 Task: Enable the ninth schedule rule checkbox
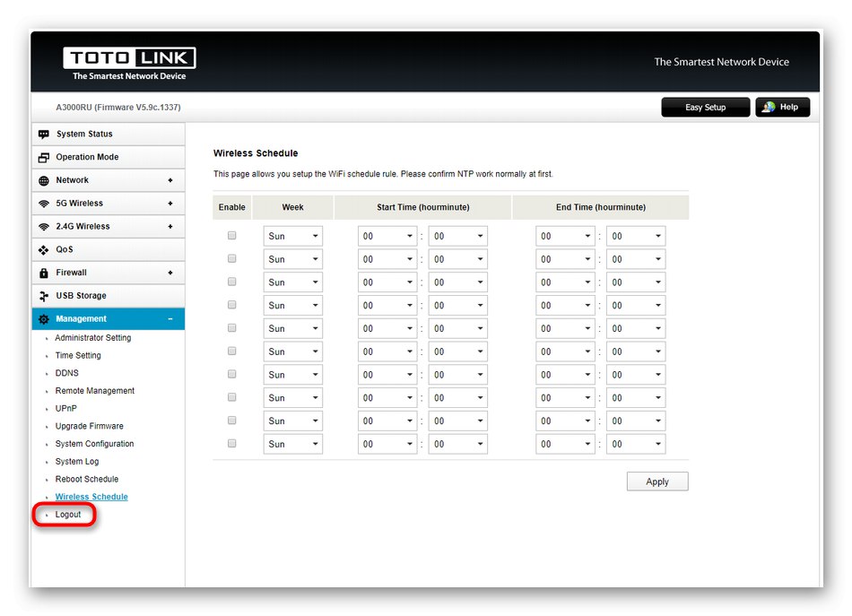click(x=232, y=420)
